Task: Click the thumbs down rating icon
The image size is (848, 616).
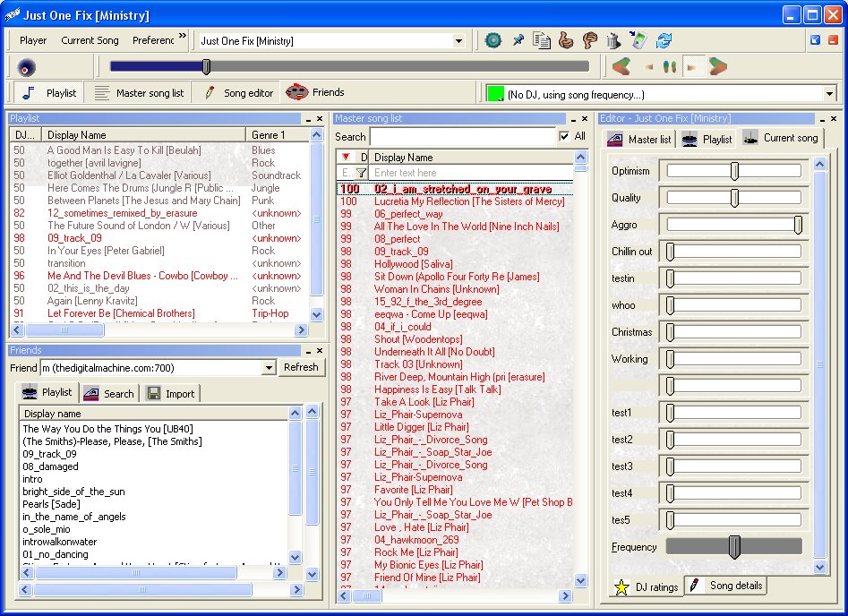Action: point(589,40)
